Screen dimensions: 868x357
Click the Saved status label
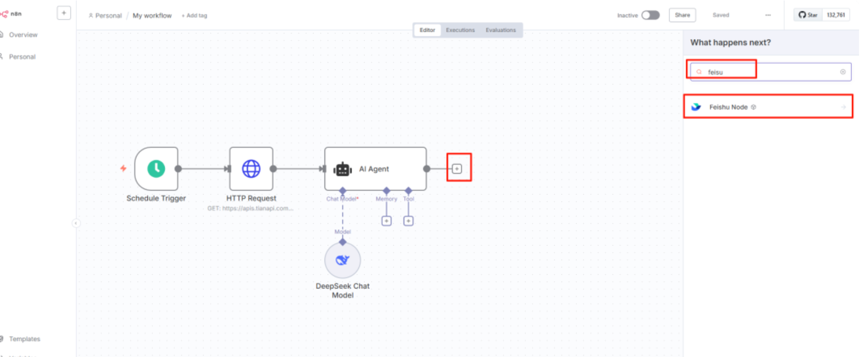tap(721, 15)
